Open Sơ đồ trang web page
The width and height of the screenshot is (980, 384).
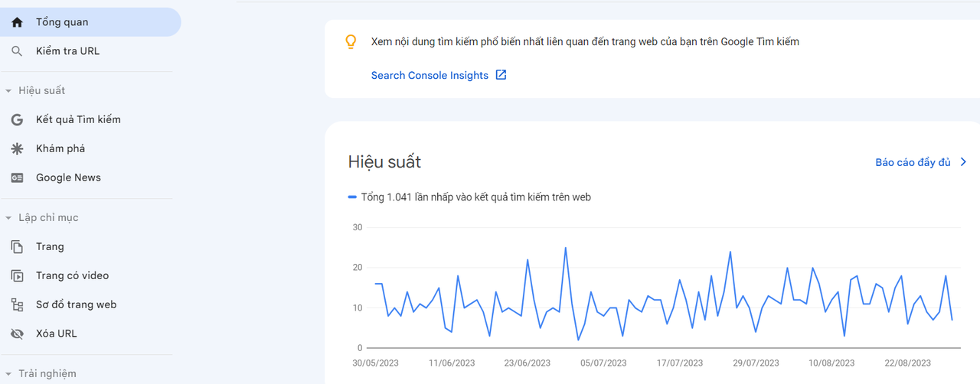(x=90, y=304)
